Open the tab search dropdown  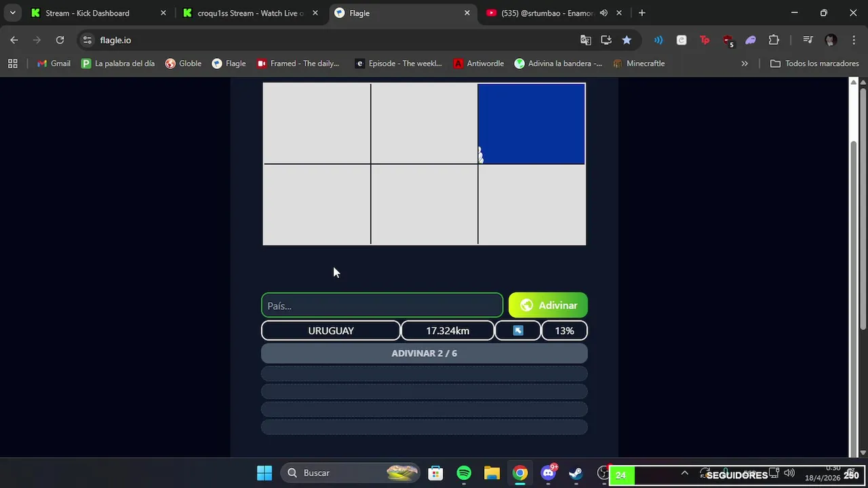(12, 13)
